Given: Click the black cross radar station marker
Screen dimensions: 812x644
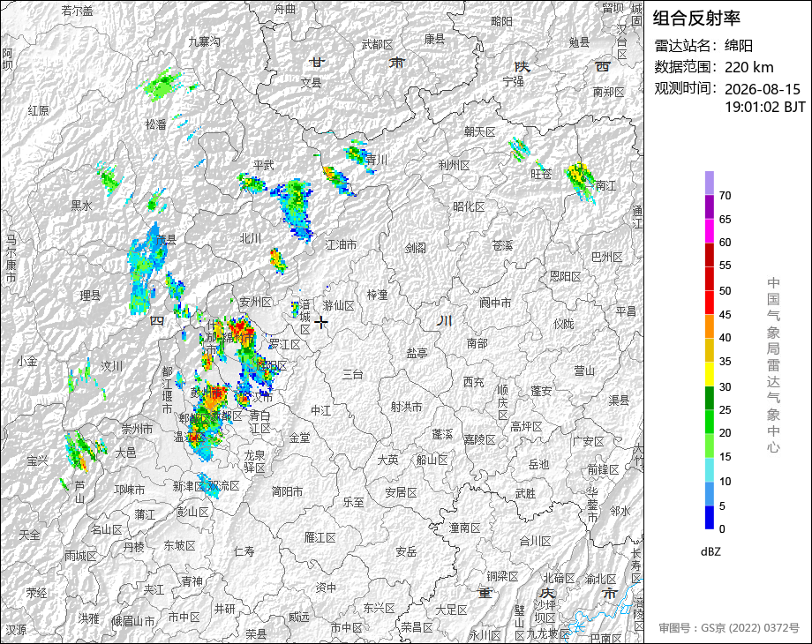Looking at the screenshot, I should (x=321, y=323).
